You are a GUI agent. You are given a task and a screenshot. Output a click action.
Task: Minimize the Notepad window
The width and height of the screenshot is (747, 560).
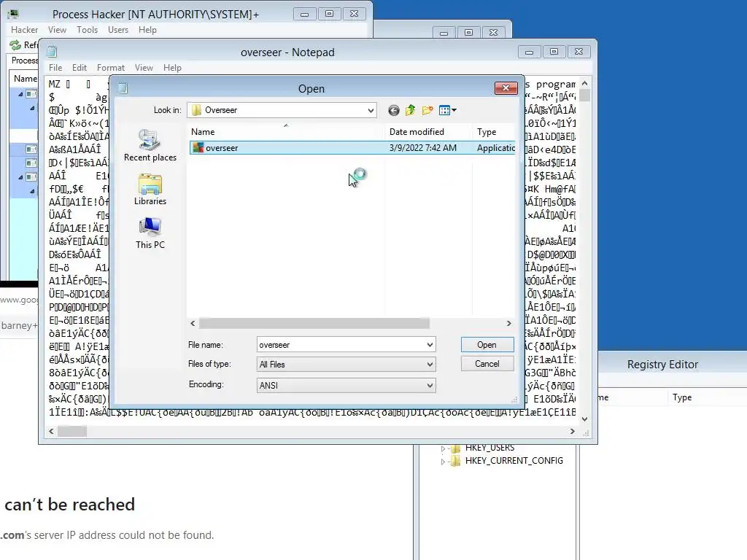pos(529,52)
